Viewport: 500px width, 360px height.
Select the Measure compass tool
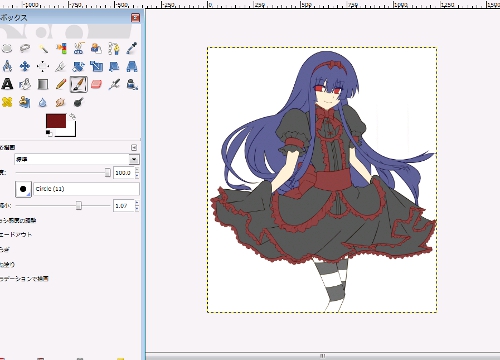tap(7, 66)
